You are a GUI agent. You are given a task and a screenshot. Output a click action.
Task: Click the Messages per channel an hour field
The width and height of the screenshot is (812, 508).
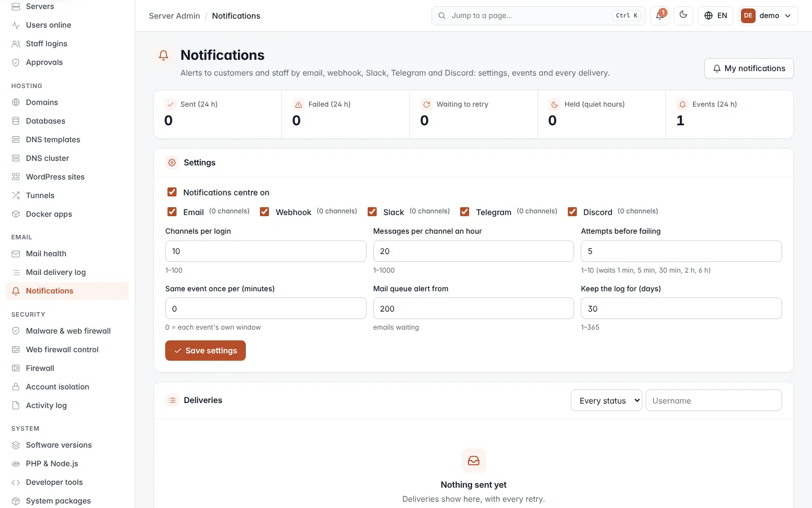tap(474, 251)
